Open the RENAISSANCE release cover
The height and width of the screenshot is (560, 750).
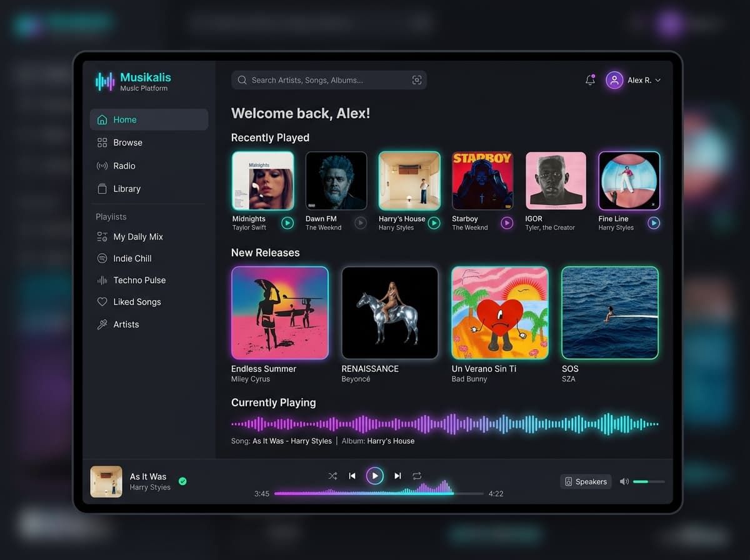(x=390, y=312)
